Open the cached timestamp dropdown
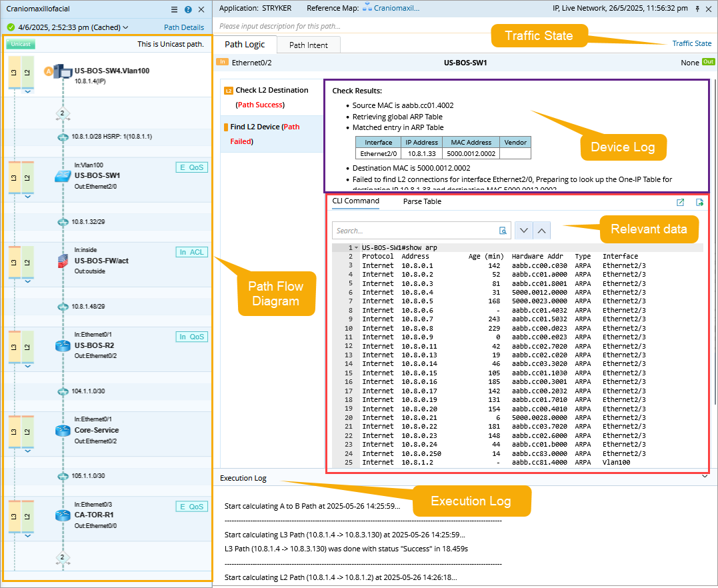Viewport: 718px width, 588px height. (125, 28)
